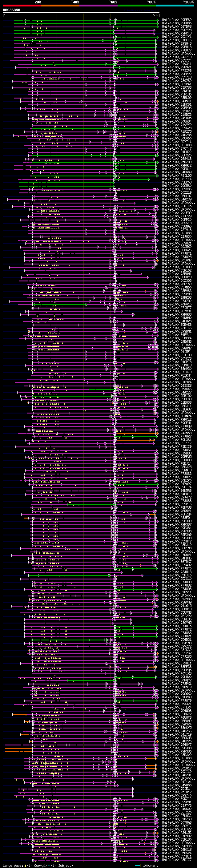Click UniRef100_P19275 label
This screenshot has height=868, width=197.
click(177, 132)
